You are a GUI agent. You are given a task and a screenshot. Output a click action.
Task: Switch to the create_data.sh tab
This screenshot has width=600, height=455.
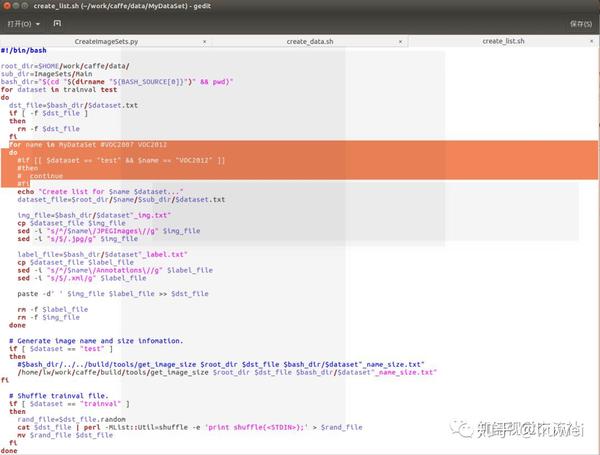pyautogui.click(x=310, y=41)
